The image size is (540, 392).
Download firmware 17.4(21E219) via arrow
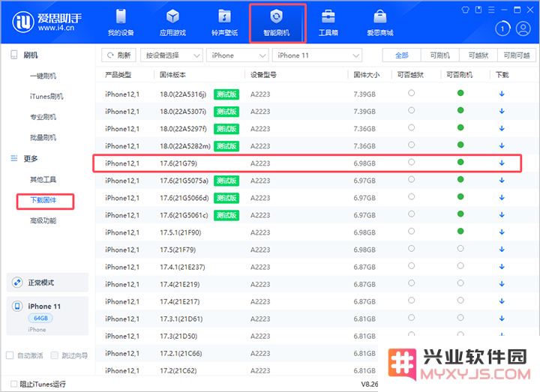click(x=502, y=284)
